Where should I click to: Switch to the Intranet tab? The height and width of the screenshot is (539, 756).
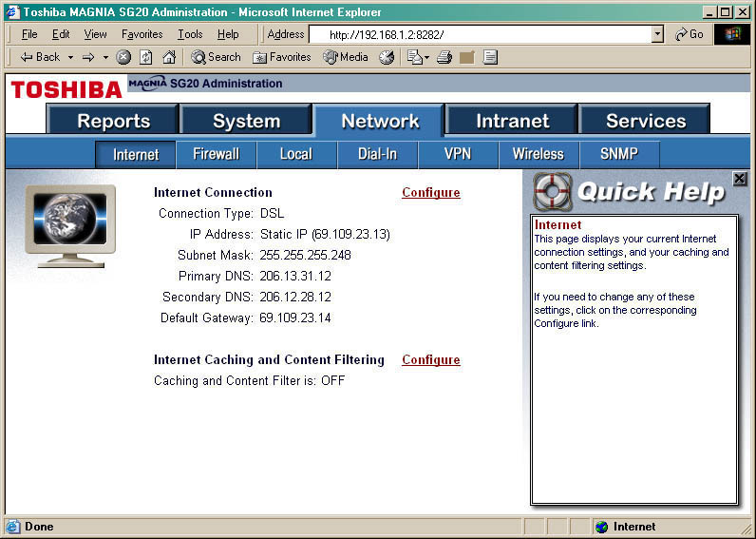click(513, 121)
